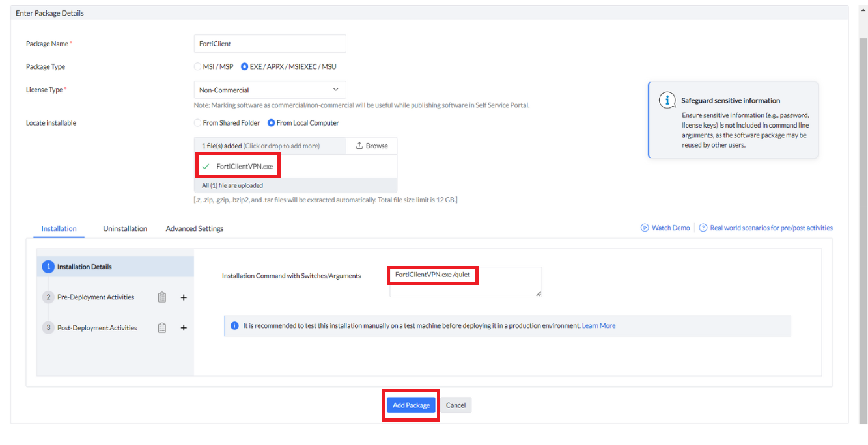Click the FortiClientVPN.exe uploaded file name
The image size is (868, 445).
tap(245, 167)
